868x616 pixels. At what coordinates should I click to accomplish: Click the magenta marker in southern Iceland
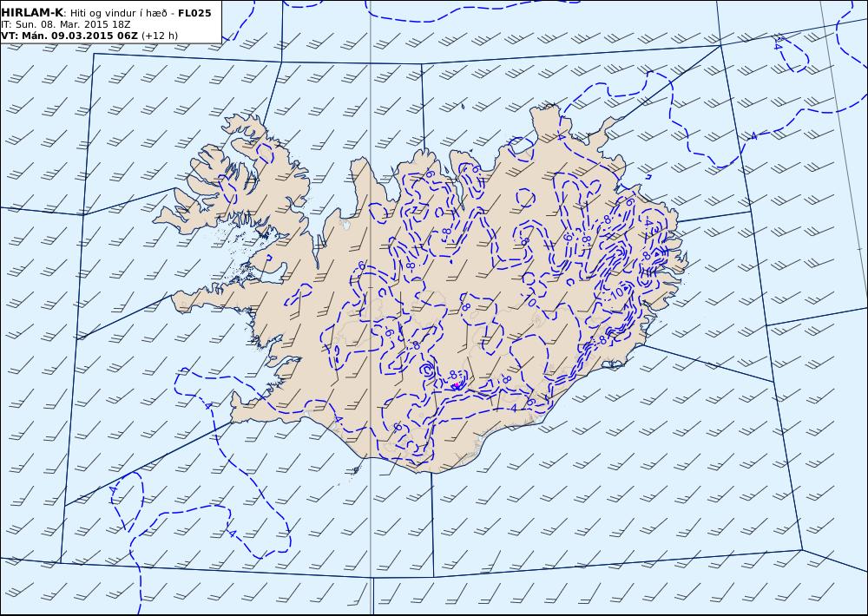pyautogui.click(x=456, y=386)
